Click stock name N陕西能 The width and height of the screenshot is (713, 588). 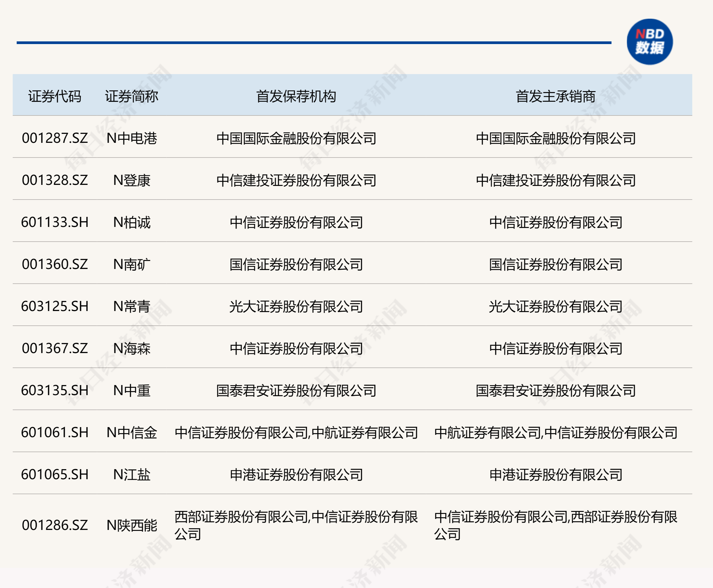[132, 525]
